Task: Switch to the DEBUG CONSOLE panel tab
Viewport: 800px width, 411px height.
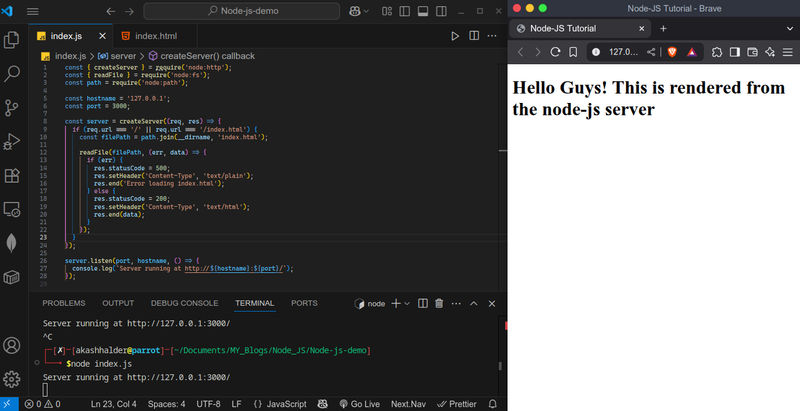Action: coord(184,303)
